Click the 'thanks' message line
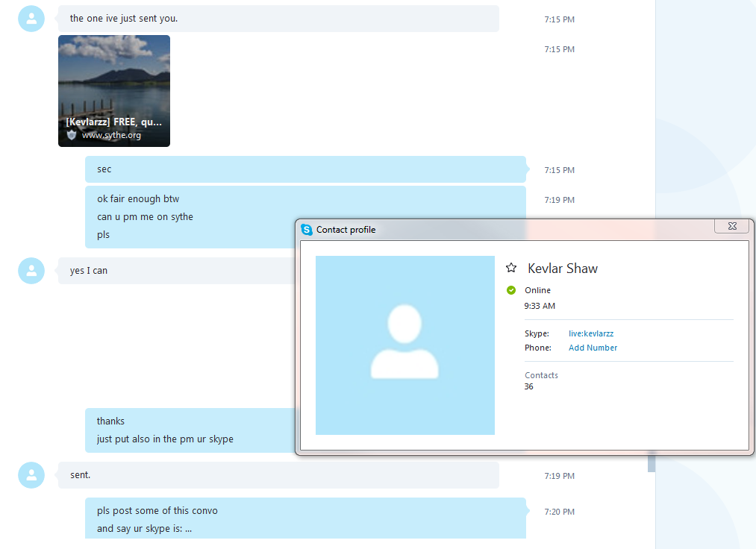This screenshot has height=549, width=756. (x=110, y=421)
